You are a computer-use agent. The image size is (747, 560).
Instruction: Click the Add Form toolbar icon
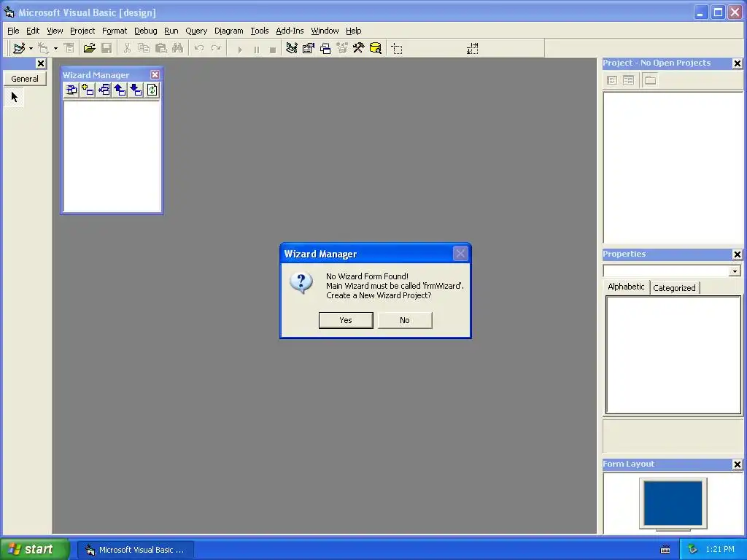click(x=43, y=48)
